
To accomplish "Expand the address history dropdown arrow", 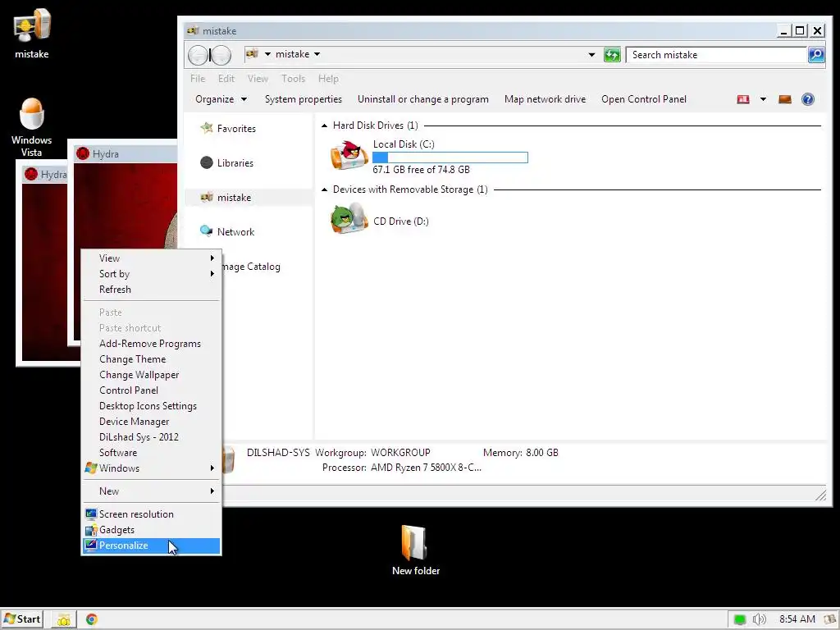I will pyautogui.click(x=591, y=55).
